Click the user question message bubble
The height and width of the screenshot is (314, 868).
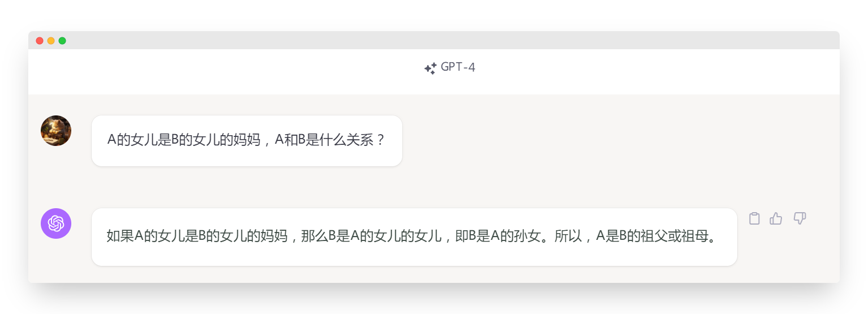click(x=247, y=141)
